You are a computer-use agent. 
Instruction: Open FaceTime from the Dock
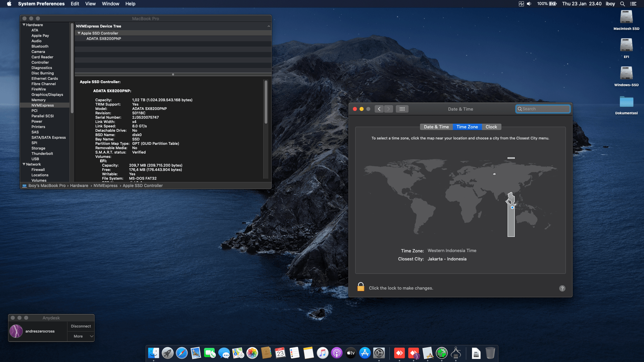(x=210, y=353)
